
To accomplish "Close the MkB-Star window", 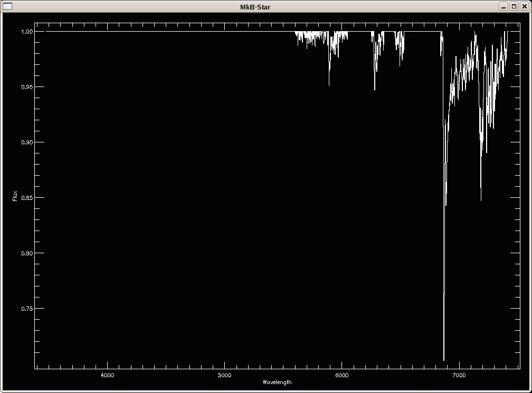I will [x=524, y=6].
